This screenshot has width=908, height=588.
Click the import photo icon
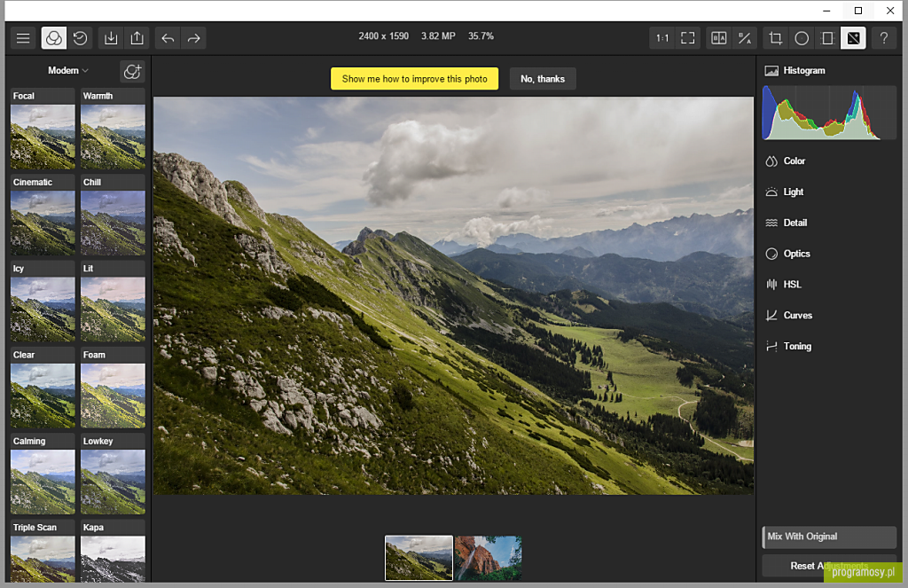click(x=111, y=38)
